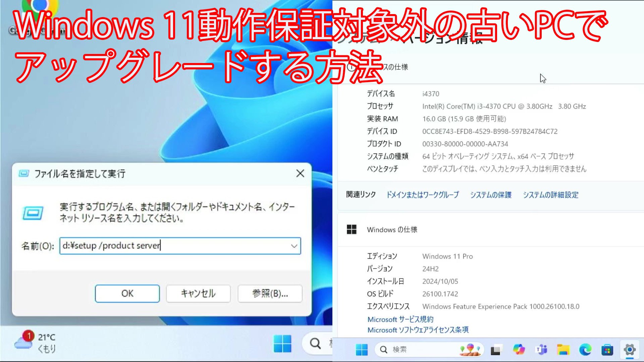Select the 16.0 GB RAM value

tap(464, 119)
